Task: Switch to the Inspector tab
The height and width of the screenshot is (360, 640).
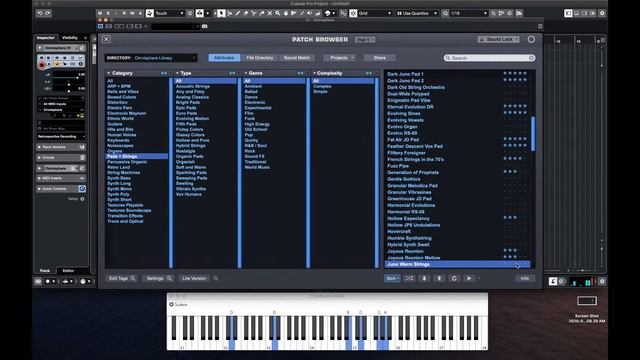Action: (x=46, y=38)
